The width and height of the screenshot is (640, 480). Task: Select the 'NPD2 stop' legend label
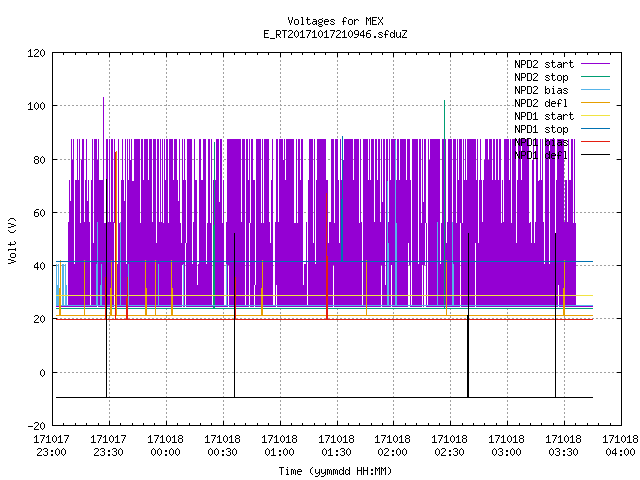click(x=541, y=77)
